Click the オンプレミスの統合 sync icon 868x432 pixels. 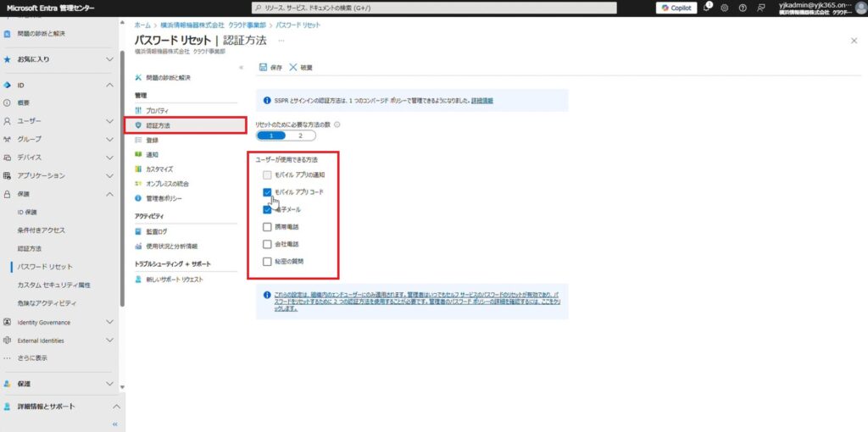pyautogui.click(x=138, y=183)
